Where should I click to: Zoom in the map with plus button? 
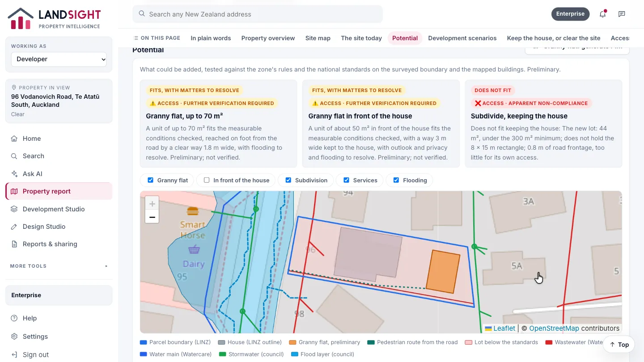pyautogui.click(x=152, y=204)
